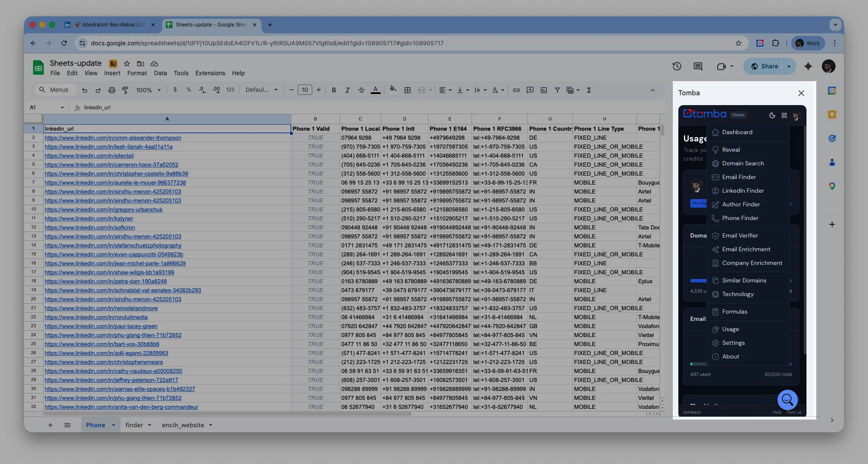Expand the Share options dropdown arrow
Viewport: 868px width, 464px height.
pos(789,66)
